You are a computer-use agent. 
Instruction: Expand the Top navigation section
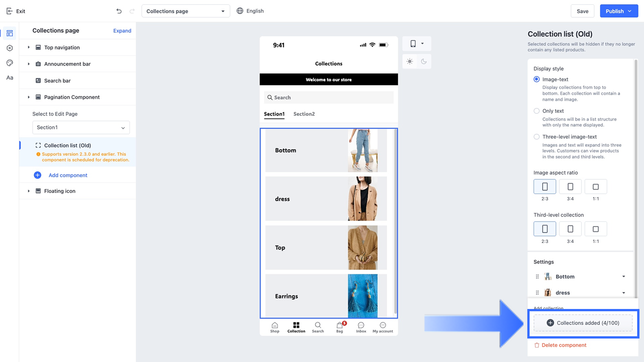pos(28,47)
